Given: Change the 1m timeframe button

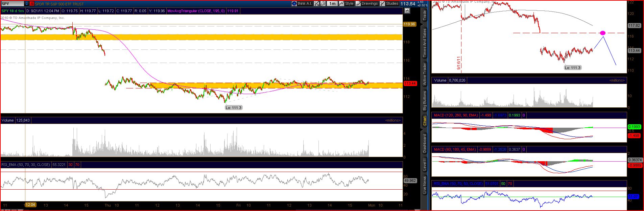Looking at the screenshot, I should [x=332, y=3].
